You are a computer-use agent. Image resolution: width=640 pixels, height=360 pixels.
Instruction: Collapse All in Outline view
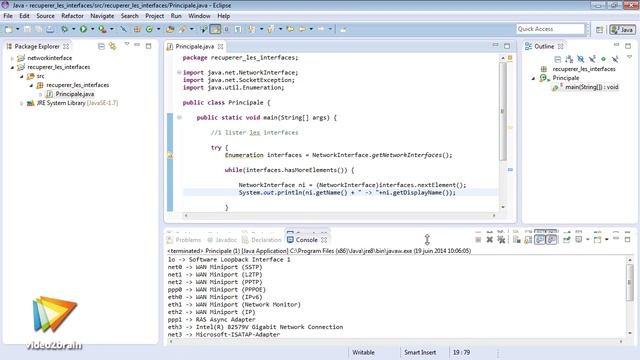point(557,59)
